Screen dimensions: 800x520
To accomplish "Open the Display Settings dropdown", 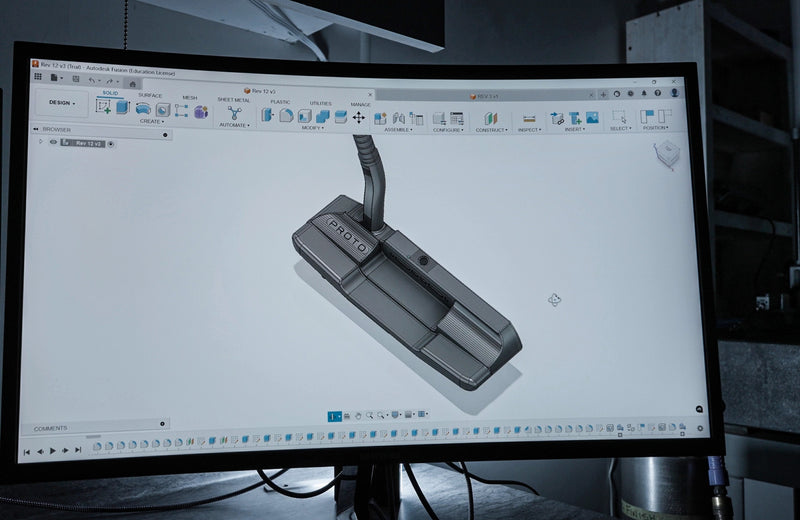I will click(396, 415).
